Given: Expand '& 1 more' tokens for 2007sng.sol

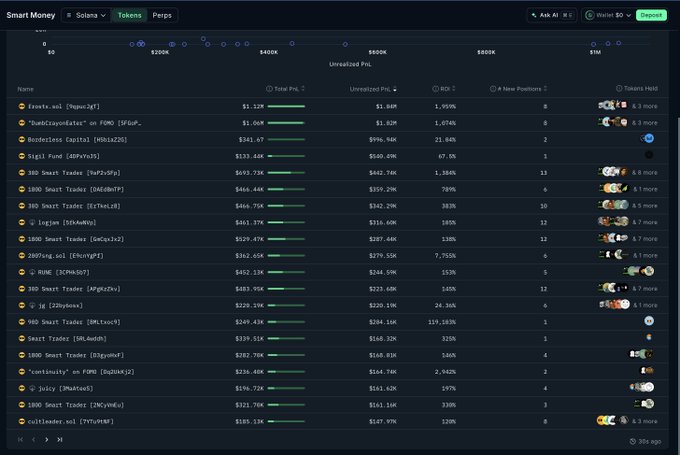Looking at the screenshot, I should (645, 255).
